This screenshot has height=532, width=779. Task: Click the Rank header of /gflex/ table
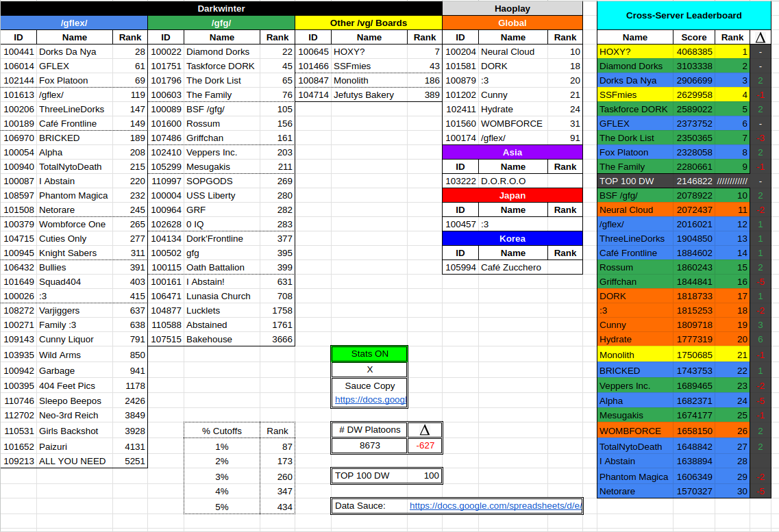(x=130, y=37)
